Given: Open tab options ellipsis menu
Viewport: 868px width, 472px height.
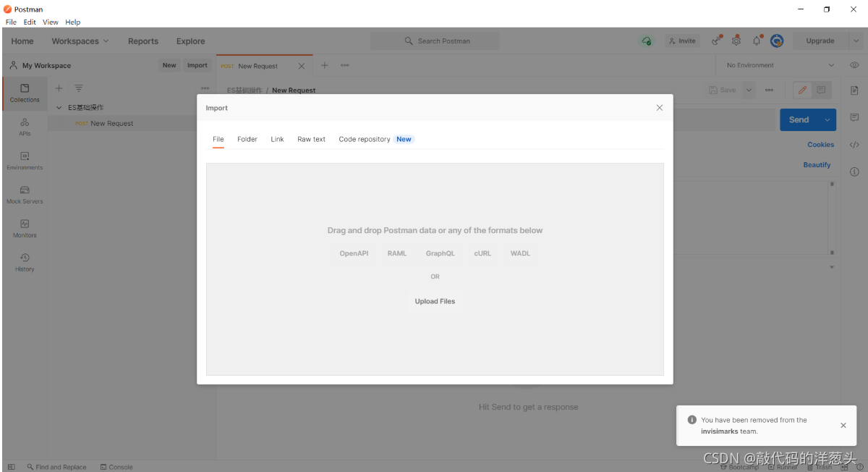Looking at the screenshot, I should [345, 65].
